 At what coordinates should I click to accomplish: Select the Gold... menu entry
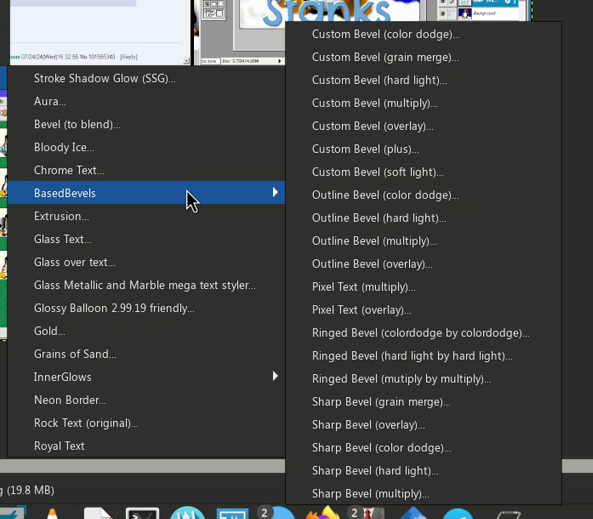pyautogui.click(x=146, y=331)
